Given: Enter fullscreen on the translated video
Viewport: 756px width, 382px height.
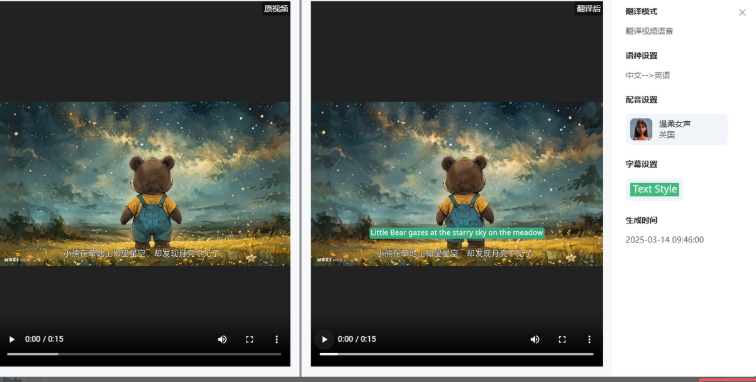Looking at the screenshot, I should [562, 340].
